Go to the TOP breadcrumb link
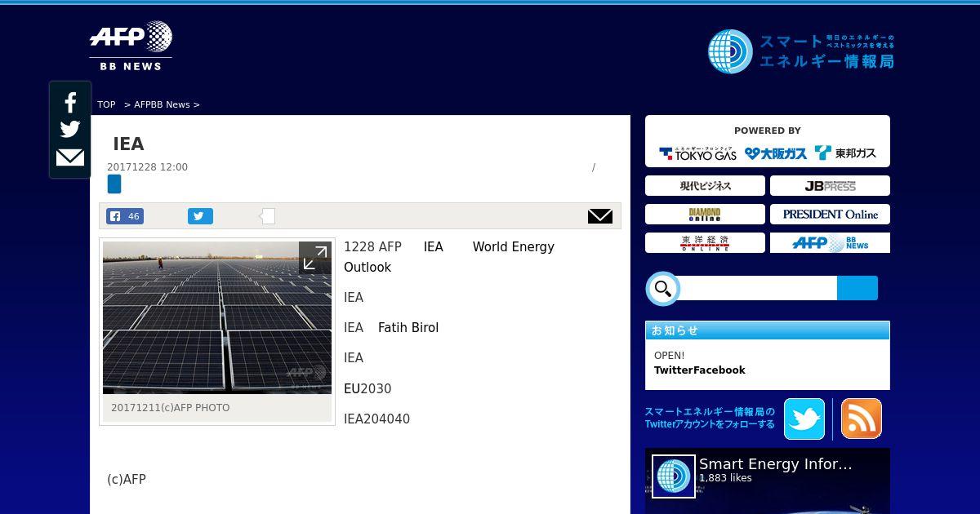The height and width of the screenshot is (514, 980). pyautogui.click(x=106, y=104)
